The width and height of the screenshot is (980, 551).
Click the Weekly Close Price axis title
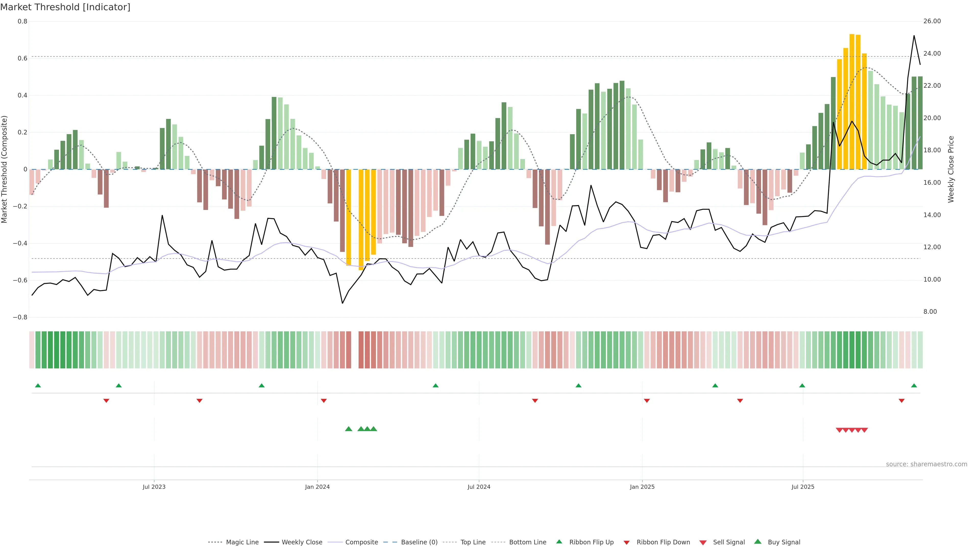click(x=951, y=169)
